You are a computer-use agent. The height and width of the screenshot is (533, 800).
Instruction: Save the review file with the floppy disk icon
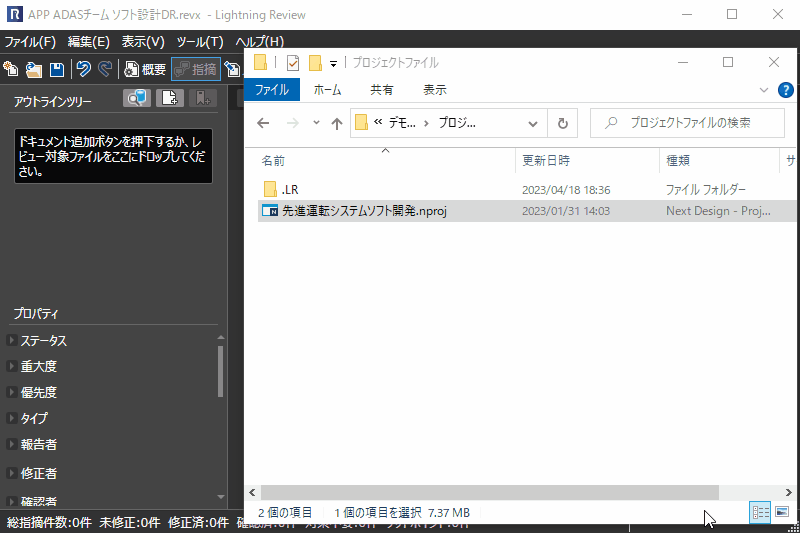[57, 69]
